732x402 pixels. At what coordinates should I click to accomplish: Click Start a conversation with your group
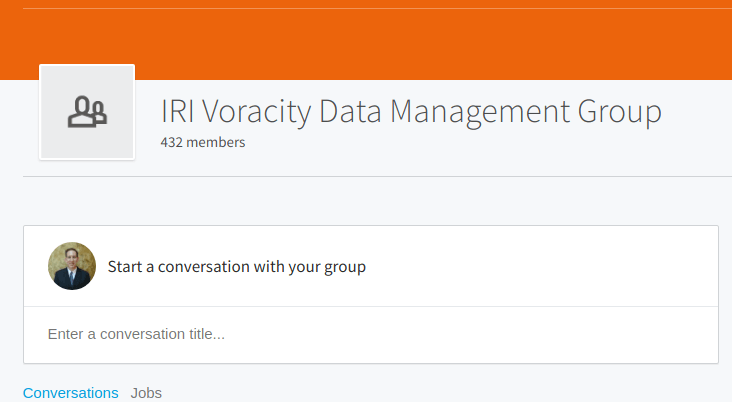(237, 267)
